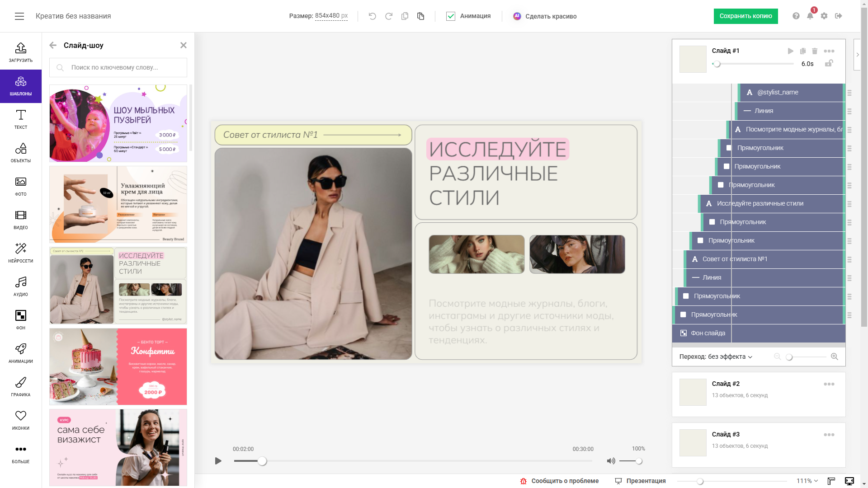The height and width of the screenshot is (488, 868).
Task: Toggle hamburger main menu
Action: coord(19,16)
